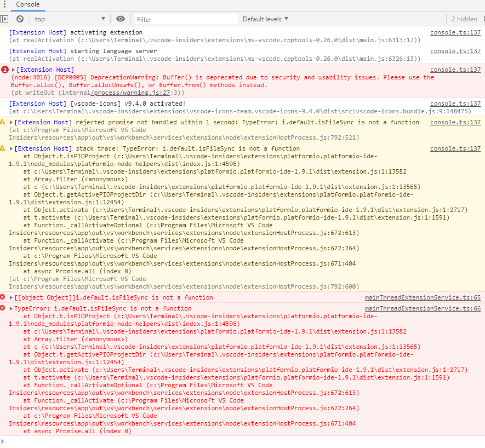Switch to the Console tab
Viewport: 485px width, 448px height.
click(x=27, y=4)
